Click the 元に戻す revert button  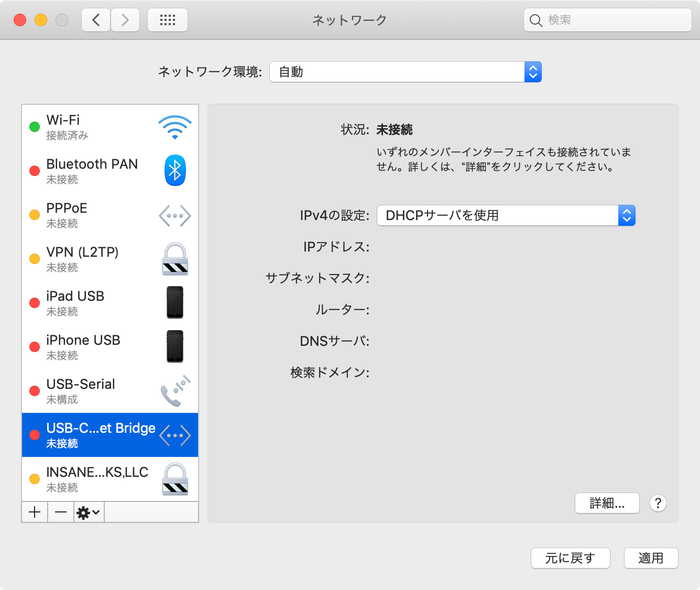click(571, 558)
